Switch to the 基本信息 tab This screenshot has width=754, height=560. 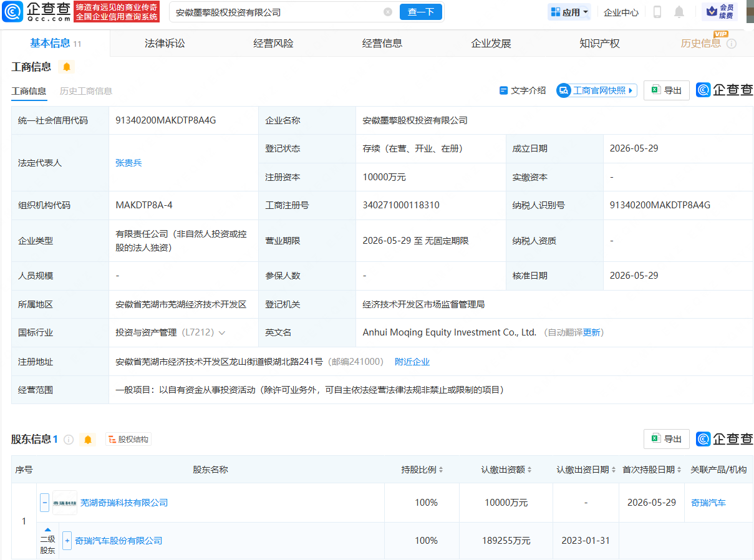(x=56, y=43)
